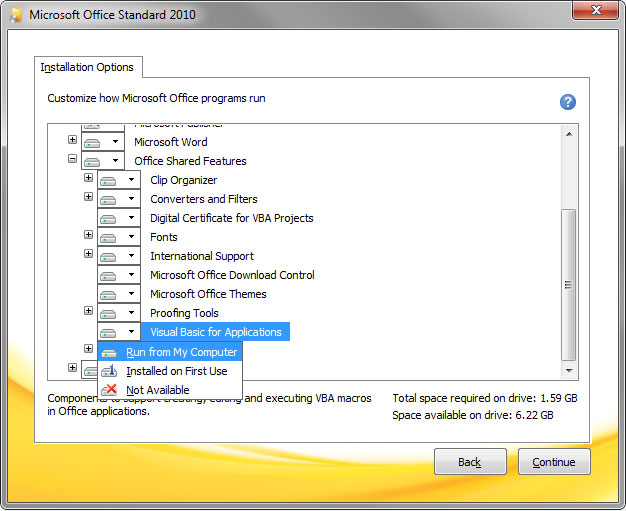Expand the Microsoft Word tree node

click(72, 139)
